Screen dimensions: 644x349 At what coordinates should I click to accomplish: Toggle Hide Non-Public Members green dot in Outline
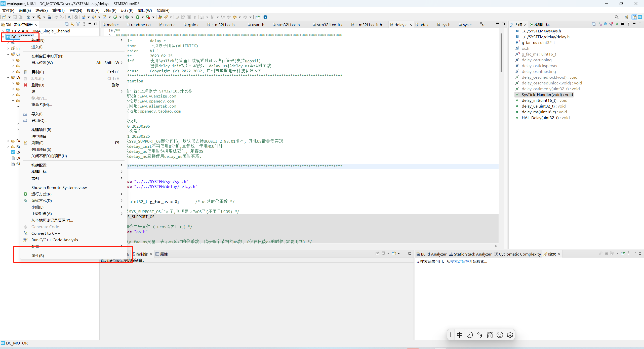click(617, 24)
